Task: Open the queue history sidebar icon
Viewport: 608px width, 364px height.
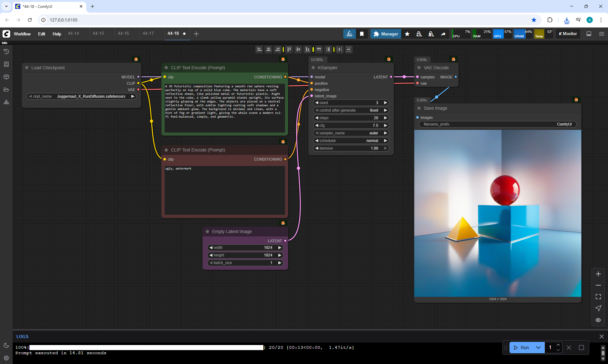Action: [6, 52]
